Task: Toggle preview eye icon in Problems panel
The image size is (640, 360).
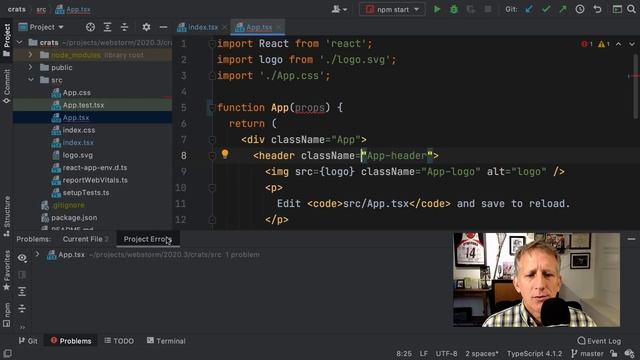Action: point(22,258)
